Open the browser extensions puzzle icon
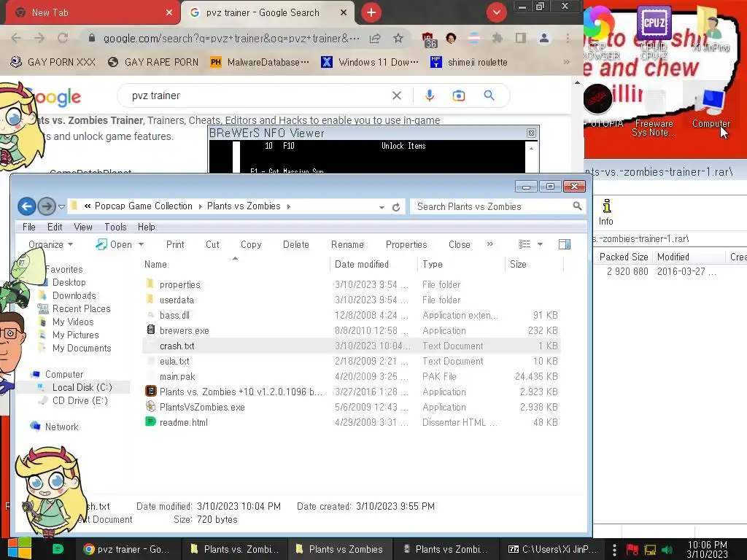Screen dimensions: 747x560 pyautogui.click(x=498, y=38)
